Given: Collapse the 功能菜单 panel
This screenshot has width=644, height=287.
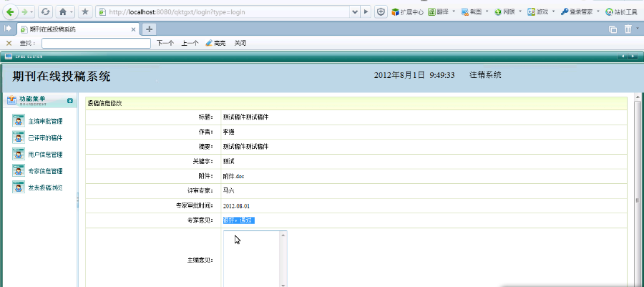Looking at the screenshot, I should [69, 100].
